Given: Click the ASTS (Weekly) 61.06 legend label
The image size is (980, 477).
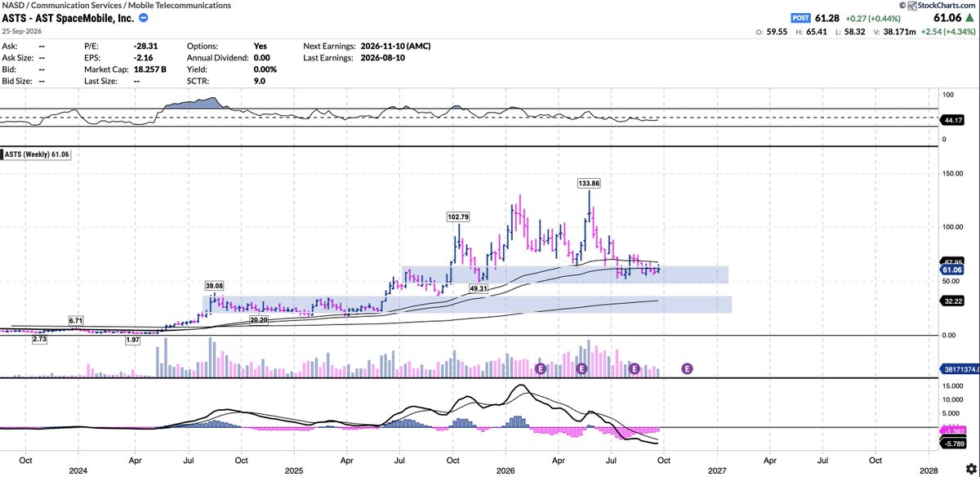Looking at the screenshot, I should pyautogui.click(x=36, y=154).
